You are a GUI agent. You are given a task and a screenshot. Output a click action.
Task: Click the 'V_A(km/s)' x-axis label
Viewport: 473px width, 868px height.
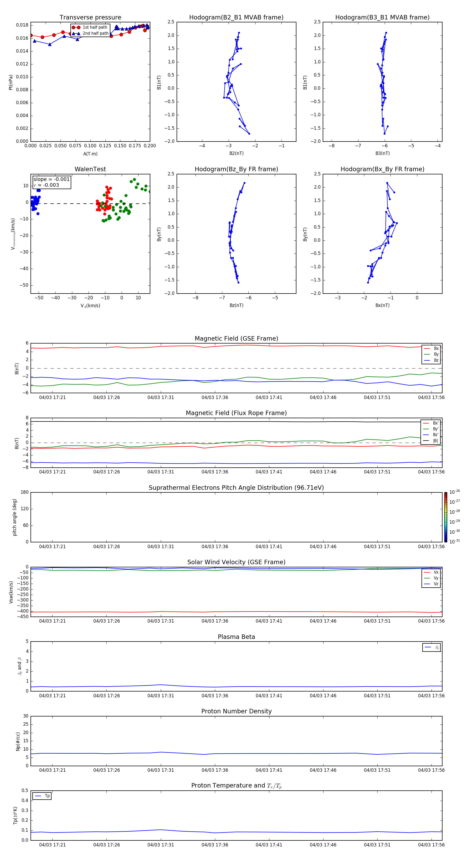tap(90, 306)
